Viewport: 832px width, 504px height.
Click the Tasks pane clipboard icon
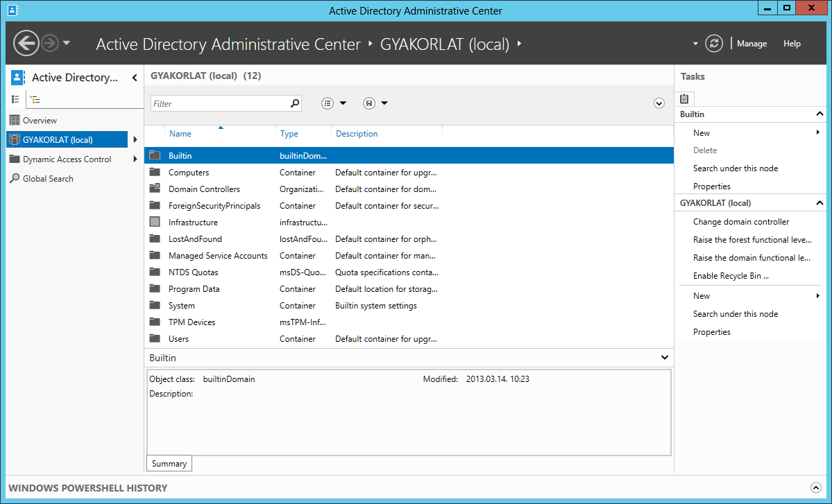[x=684, y=98]
